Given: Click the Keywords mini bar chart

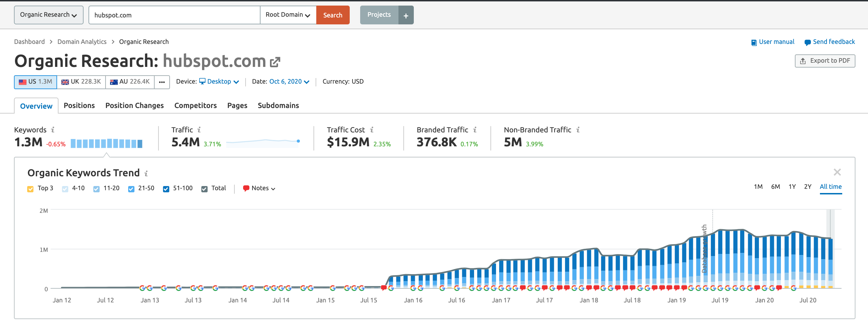Looking at the screenshot, I should (107, 143).
